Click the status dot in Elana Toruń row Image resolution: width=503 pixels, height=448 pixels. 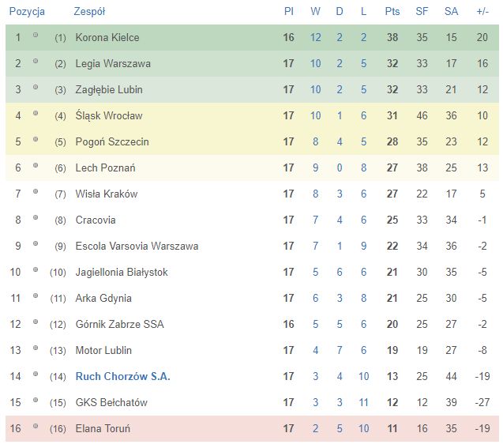pos(36,426)
